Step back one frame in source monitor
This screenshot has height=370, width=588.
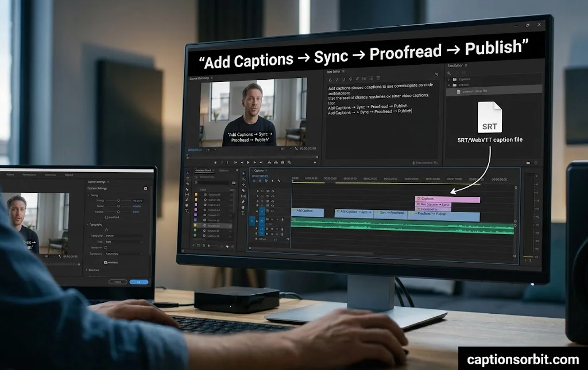242,162
